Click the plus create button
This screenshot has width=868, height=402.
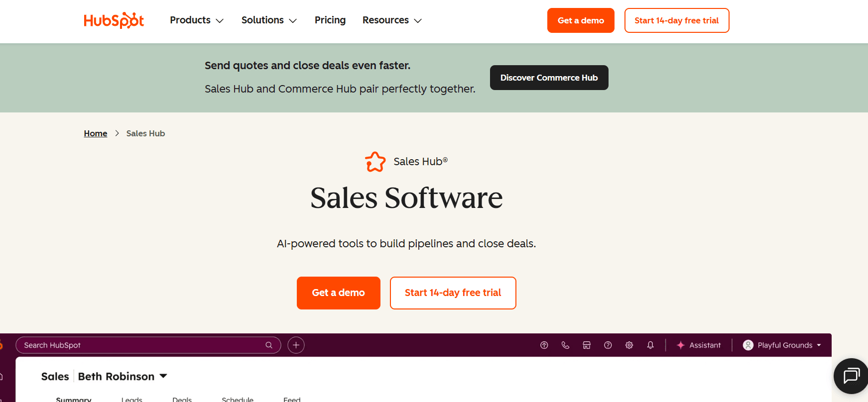click(x=296, y=345)
